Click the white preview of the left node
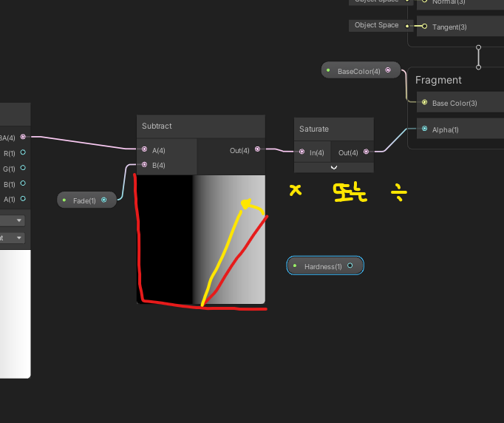504x423 pixels. click(x=15, y=314)
